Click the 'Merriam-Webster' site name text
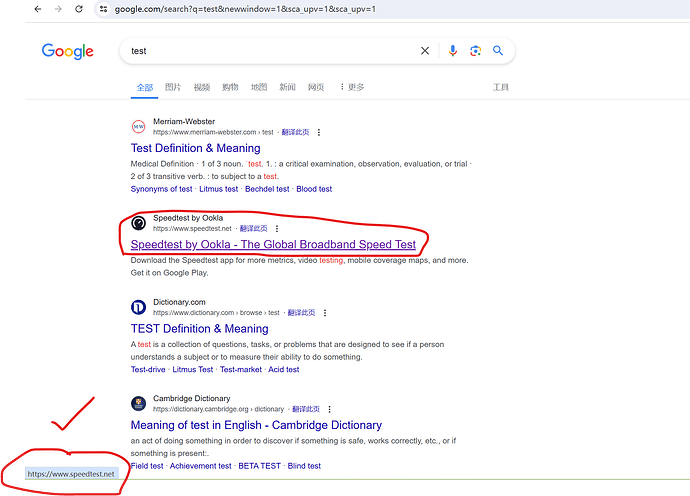This screenshot has width=690, height=496. pos(184,121)
